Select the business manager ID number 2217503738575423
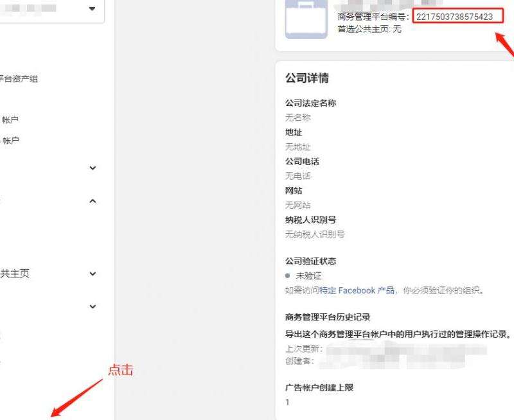 [x=454, y=17]
